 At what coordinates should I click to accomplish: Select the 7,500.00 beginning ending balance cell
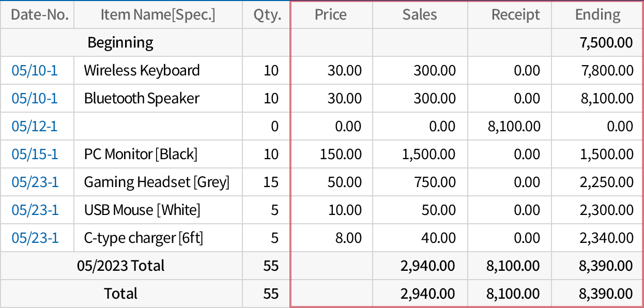click(606, 42)
